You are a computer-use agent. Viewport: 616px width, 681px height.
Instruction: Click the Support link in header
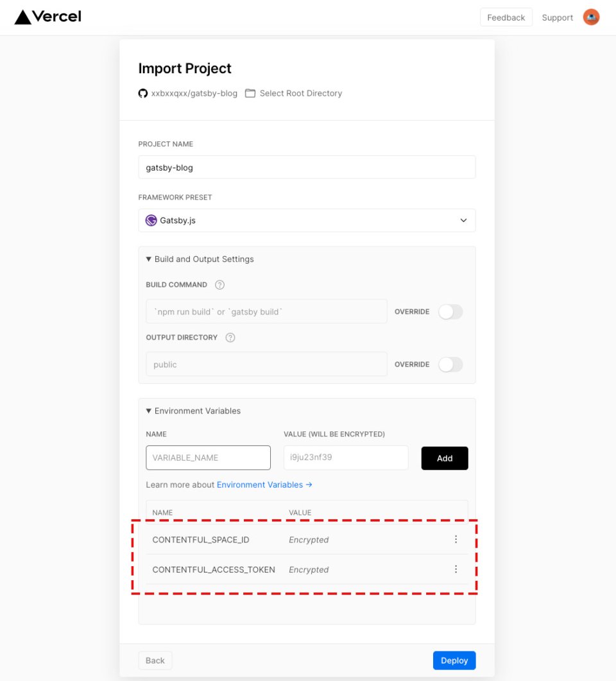[x=558, y=18]
